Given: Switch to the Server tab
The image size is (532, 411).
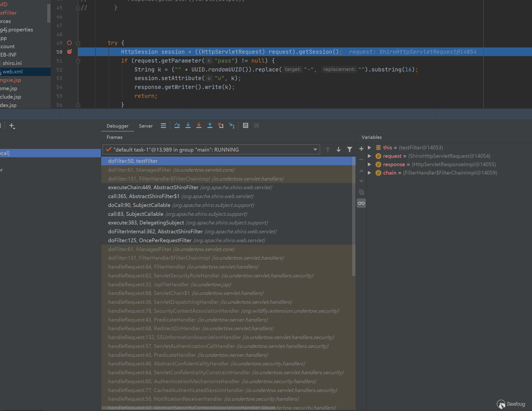Looking at the screenshot, I should (146, 126).
